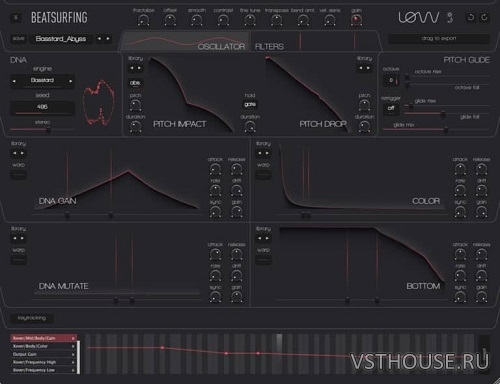500x384 pixels.
Task: Click the offset knob
Action: point(170,21)
